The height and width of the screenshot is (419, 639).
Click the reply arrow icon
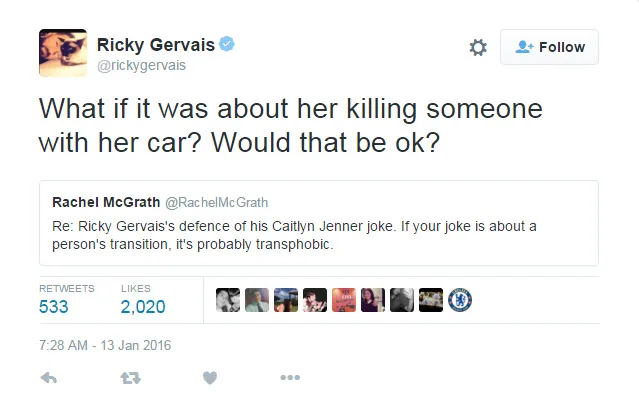pos(49,378)
